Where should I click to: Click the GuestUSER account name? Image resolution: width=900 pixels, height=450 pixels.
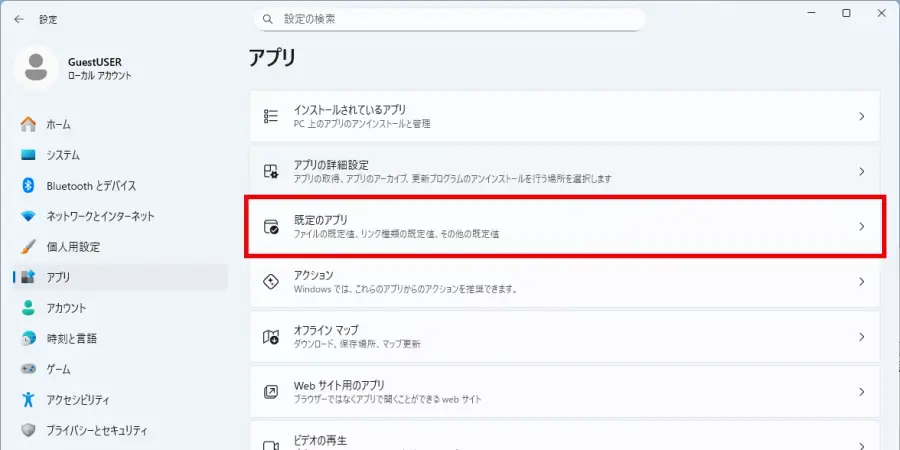(95, 62)
